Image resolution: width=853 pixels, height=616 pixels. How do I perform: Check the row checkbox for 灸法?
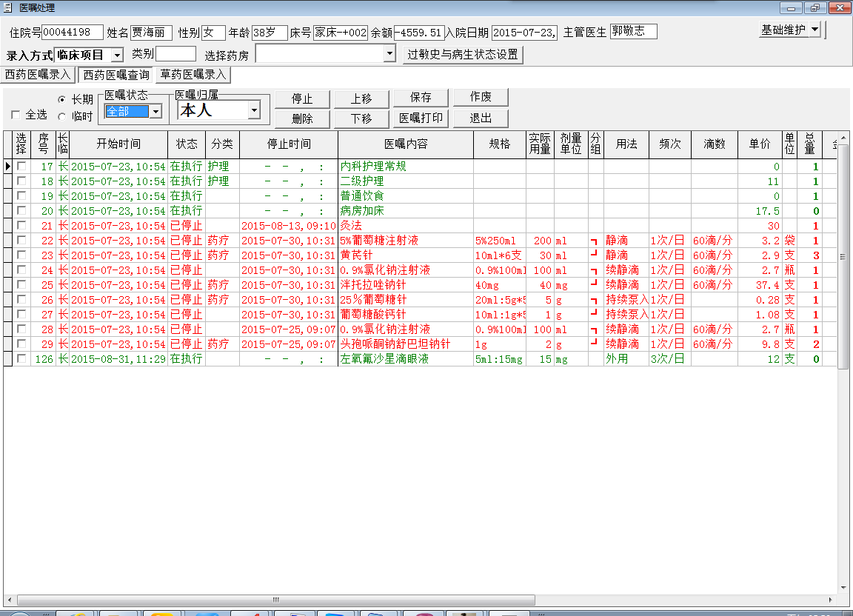[x=21, y=225]
